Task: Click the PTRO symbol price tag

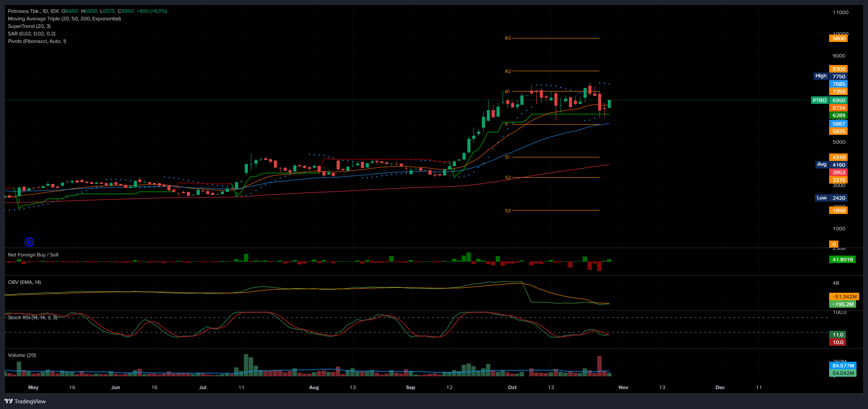Action: coord(819,100)
